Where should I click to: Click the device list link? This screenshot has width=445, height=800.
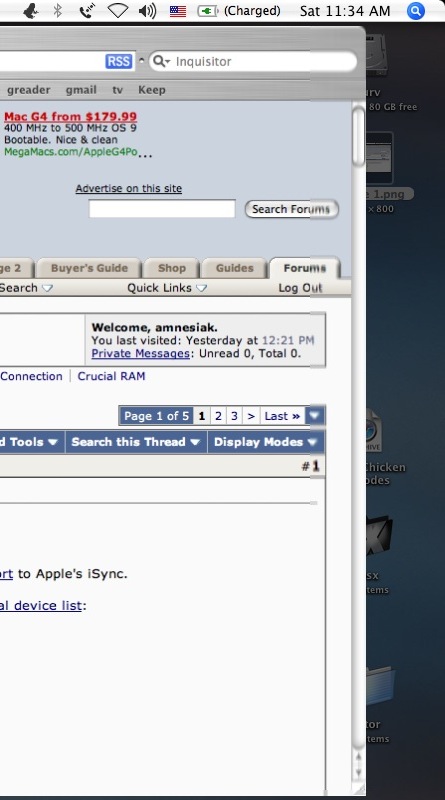coord(41,606)
